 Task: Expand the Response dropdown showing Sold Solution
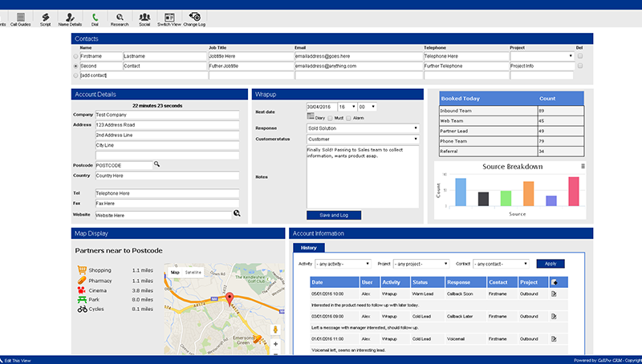click(x=363, y=128)
